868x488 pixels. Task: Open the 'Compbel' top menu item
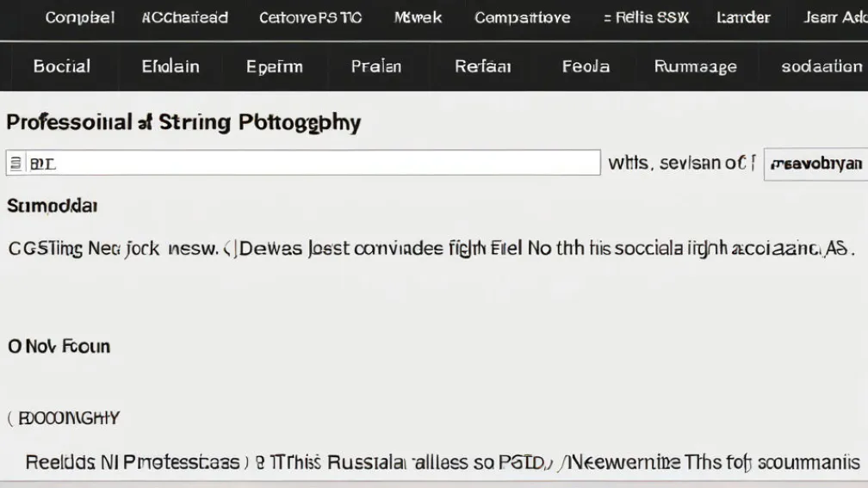(x=79, y=17)
